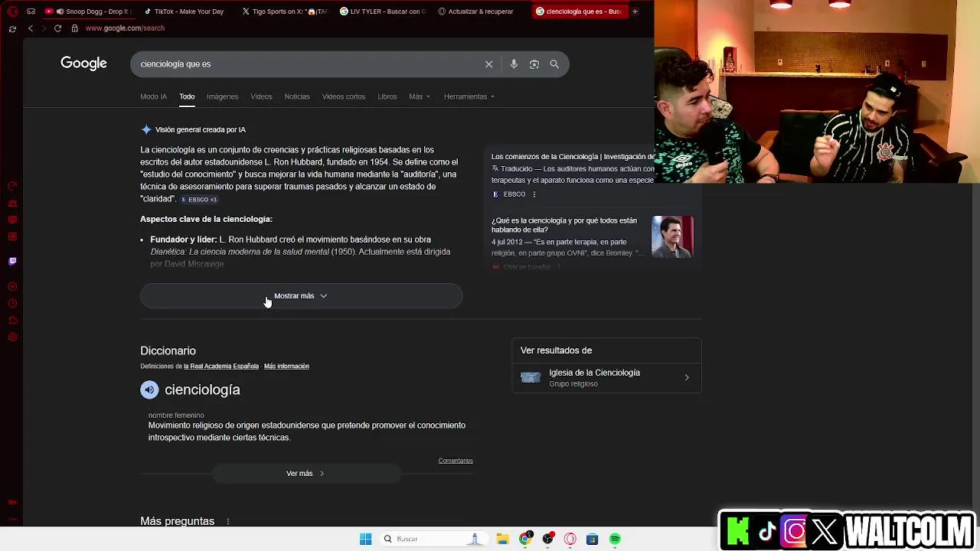Focus the www.google.com/search address bar
The height and width of the screenshot is (551, 980).
click(125, 28)
